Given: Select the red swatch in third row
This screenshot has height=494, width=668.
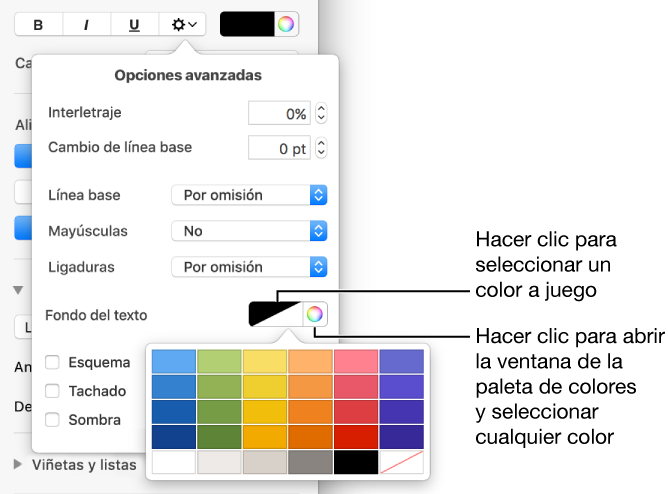Looking at the screenshot, I should [356, 412].
